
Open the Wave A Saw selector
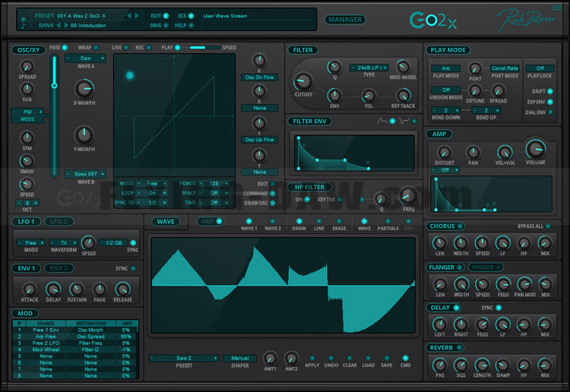(85, 58)
